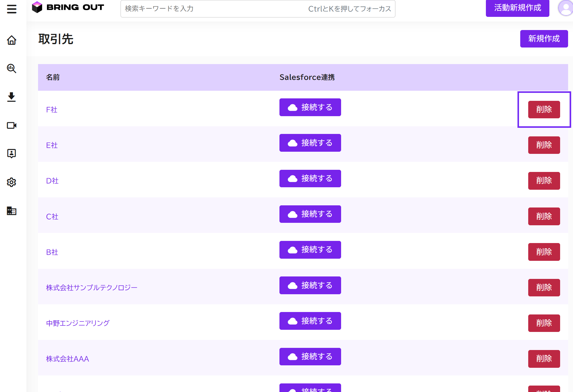Image resolution: width=573 pixels, height=392 pixels.
Task: Click the Salesforce連携 column header
Action: [307, 77]
